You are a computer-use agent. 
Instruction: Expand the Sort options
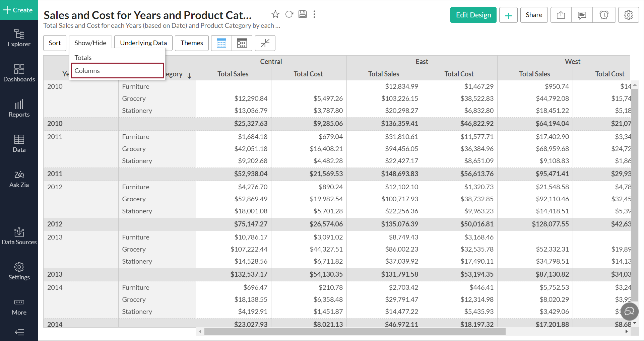55,43
